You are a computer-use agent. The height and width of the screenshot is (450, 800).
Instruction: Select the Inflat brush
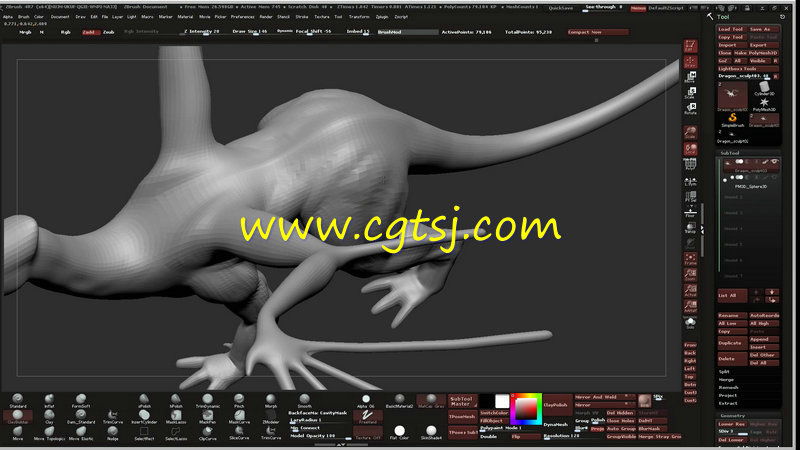(49, 401)
